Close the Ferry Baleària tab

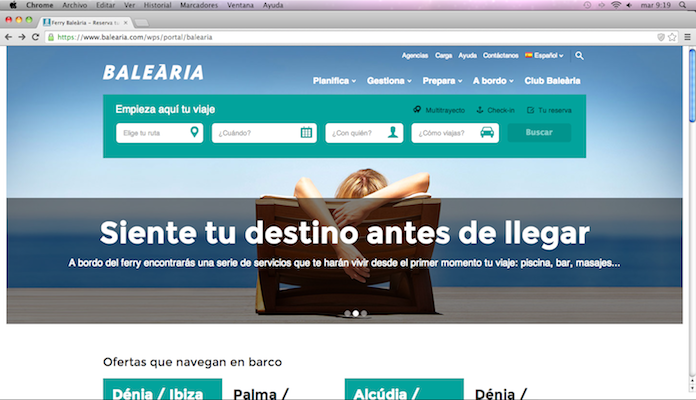point(126,23)
